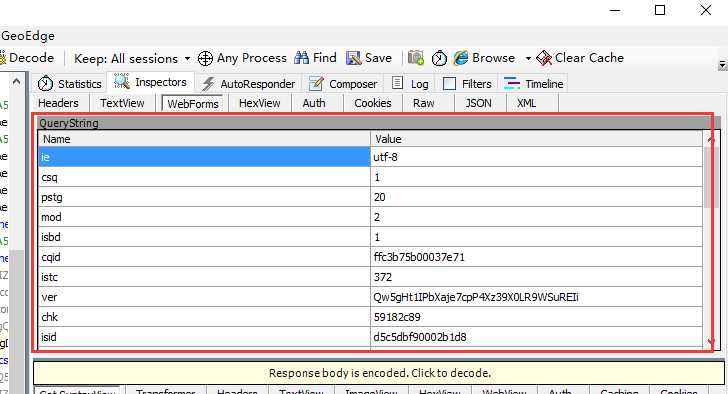Image resolution: width=728 pixels, height=394 pixels.
Task: Select the WebForms inspector tab
Action: pos(193,103)
